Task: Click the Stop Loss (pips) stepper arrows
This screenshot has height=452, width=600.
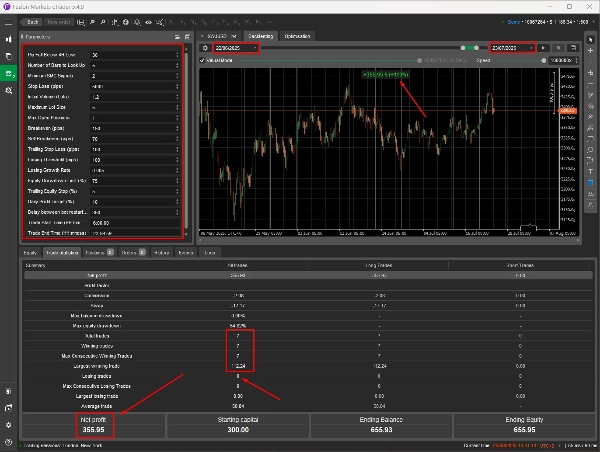Action: [177, 86]
